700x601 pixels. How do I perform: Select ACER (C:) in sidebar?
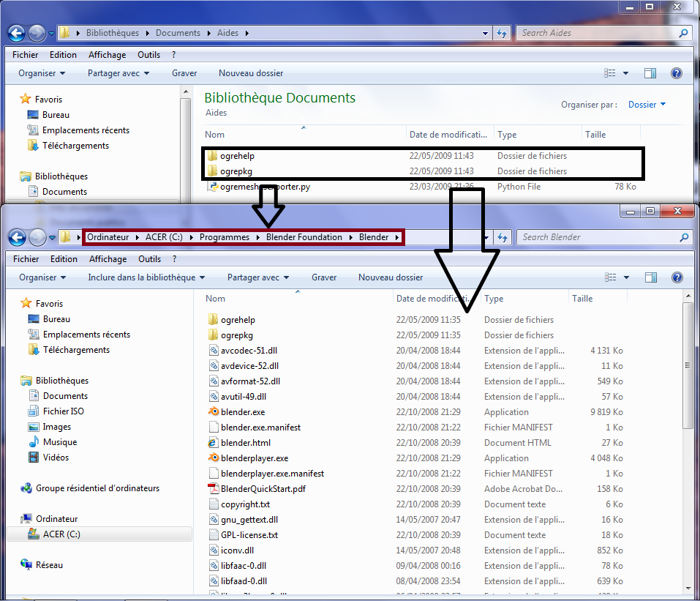click(x=99, y=534)
